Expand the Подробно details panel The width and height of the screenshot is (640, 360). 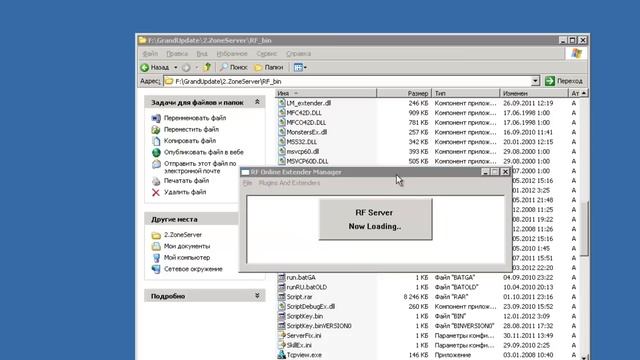pos(257,296)
